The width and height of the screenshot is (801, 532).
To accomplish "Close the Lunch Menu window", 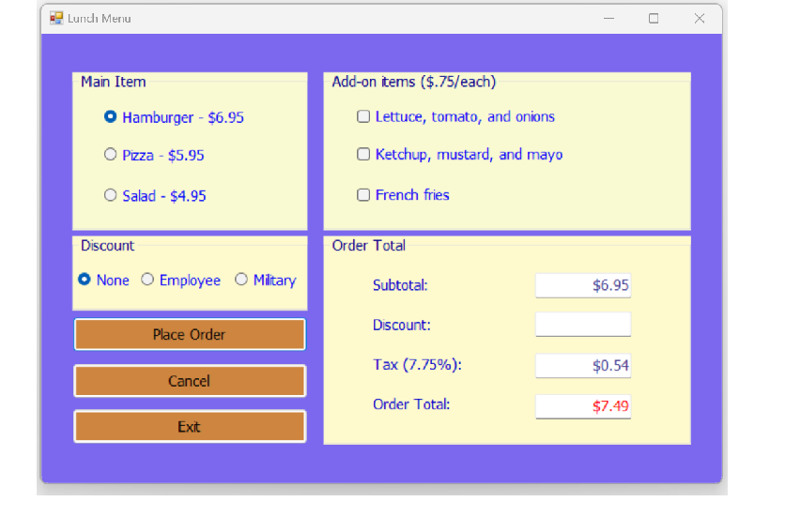I will [700, 19].
